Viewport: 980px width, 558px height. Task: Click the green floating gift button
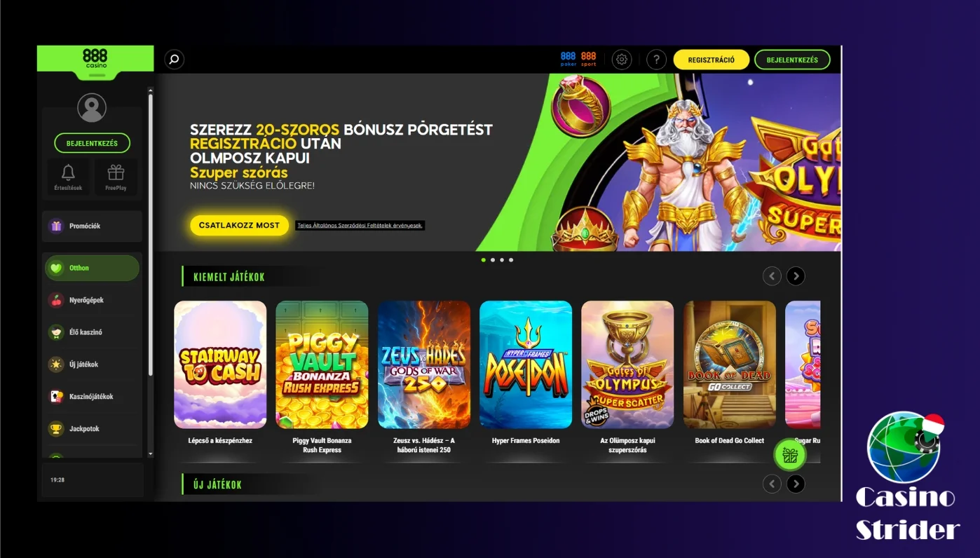tap(790, 456)
